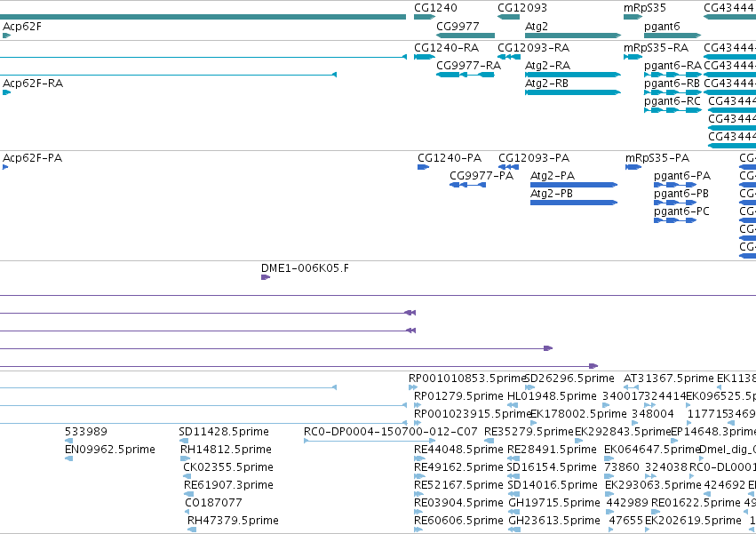This screenshot has height=534, width=756.
Task: Select the RP001023915.5prime EST label
Action: [472, 414]
